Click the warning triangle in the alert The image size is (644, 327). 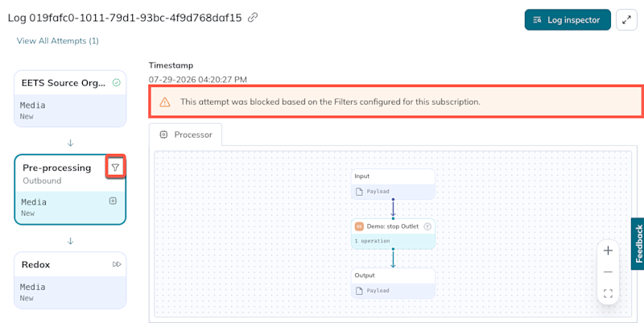click(165, 101)
